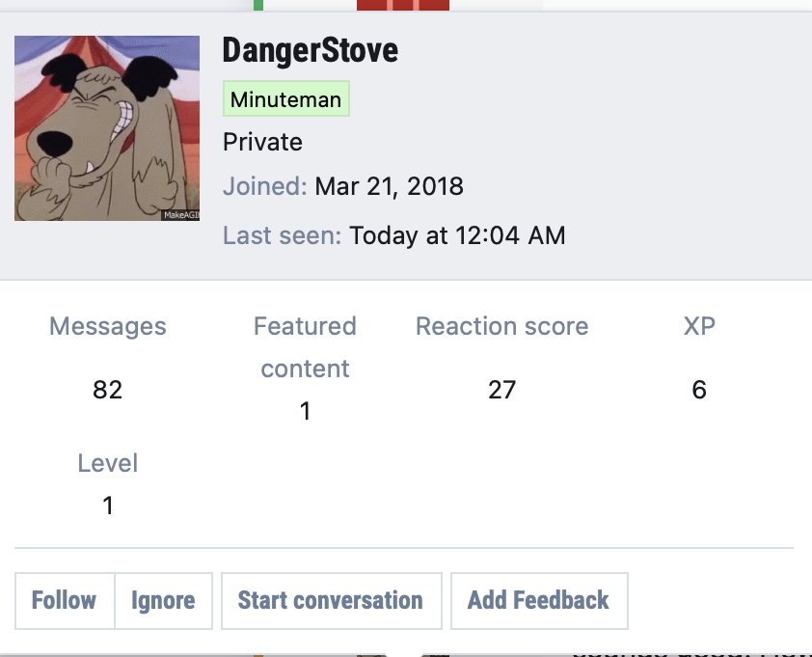Select the Reaction score label
This screenshot has width=812, height=657.
pyautogui.click(x=501, y=326)
